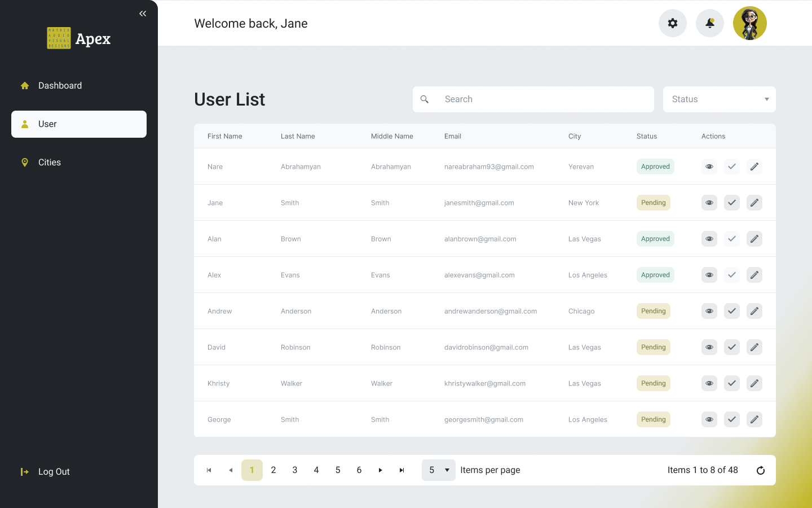Open the Status filter dropdown
This screenshot has height=508, width=812.
(720, 99)
